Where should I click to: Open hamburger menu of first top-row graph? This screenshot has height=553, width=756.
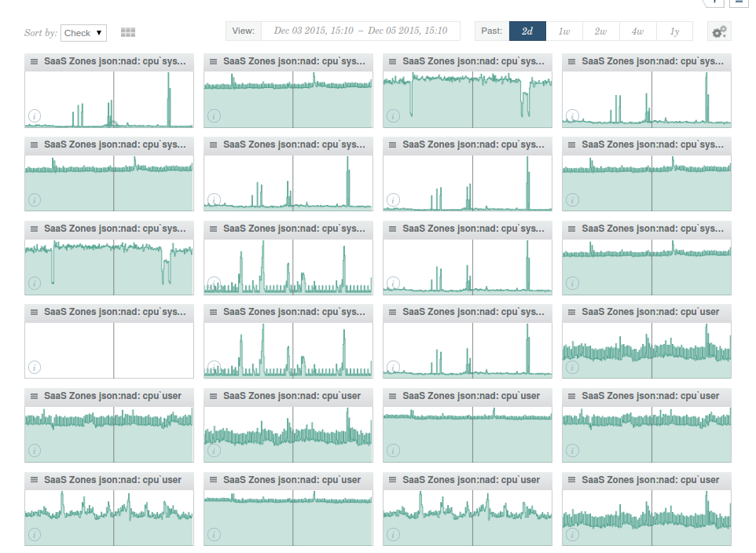34,61
